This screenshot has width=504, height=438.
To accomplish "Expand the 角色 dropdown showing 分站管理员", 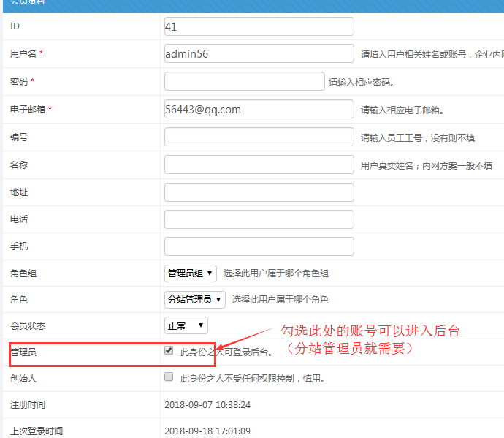I will [194, 299].
